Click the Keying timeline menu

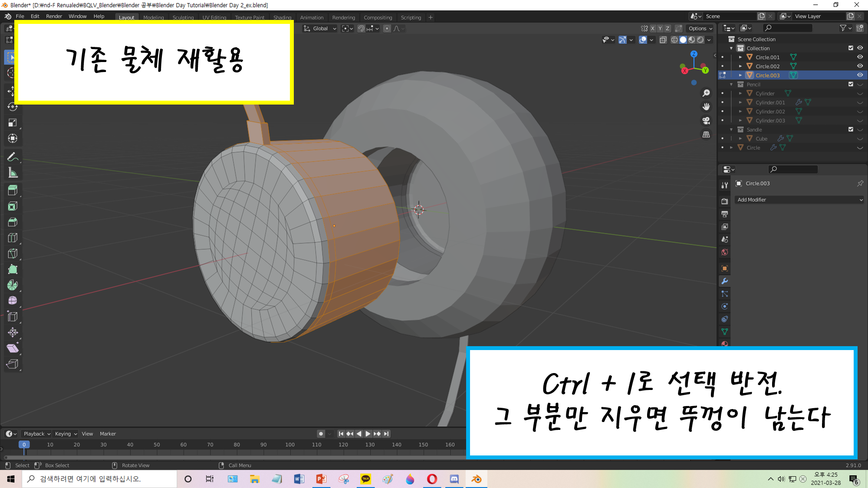pos(66,434)
